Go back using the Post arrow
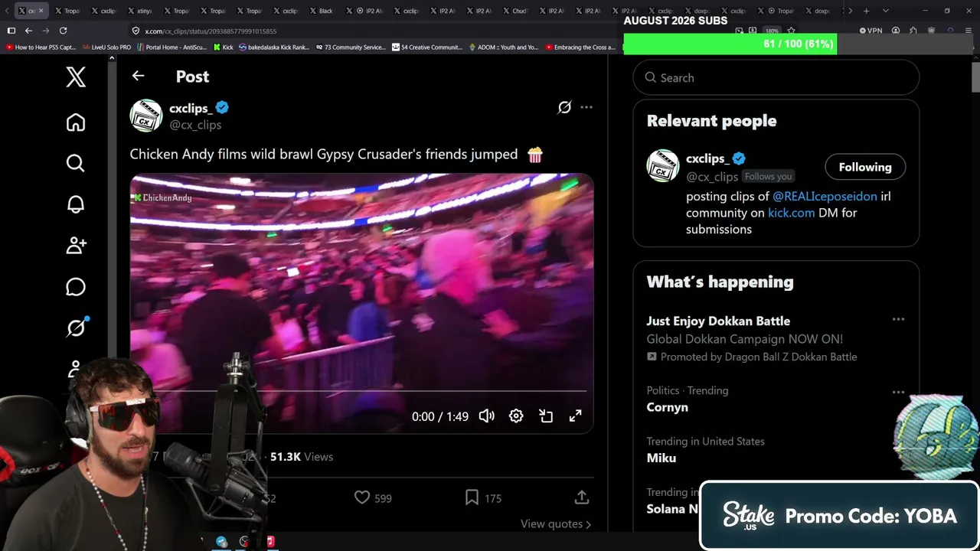The width and height of the screenshot is (980, 551). [138, 76]
